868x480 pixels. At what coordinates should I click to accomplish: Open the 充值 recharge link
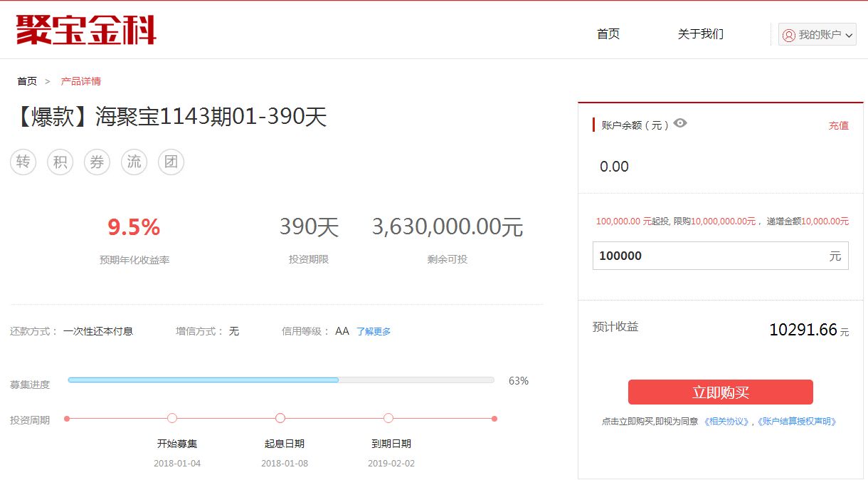point(839,125)
